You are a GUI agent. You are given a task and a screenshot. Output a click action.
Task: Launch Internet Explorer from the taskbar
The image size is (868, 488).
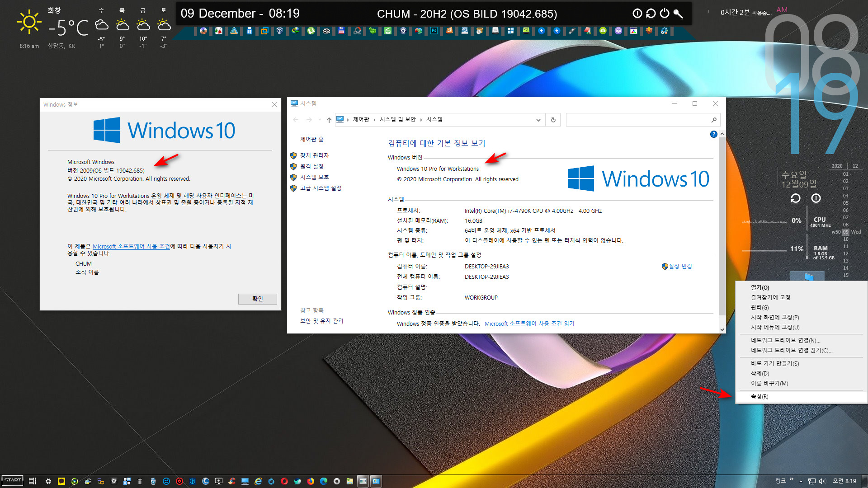point(258,481)
